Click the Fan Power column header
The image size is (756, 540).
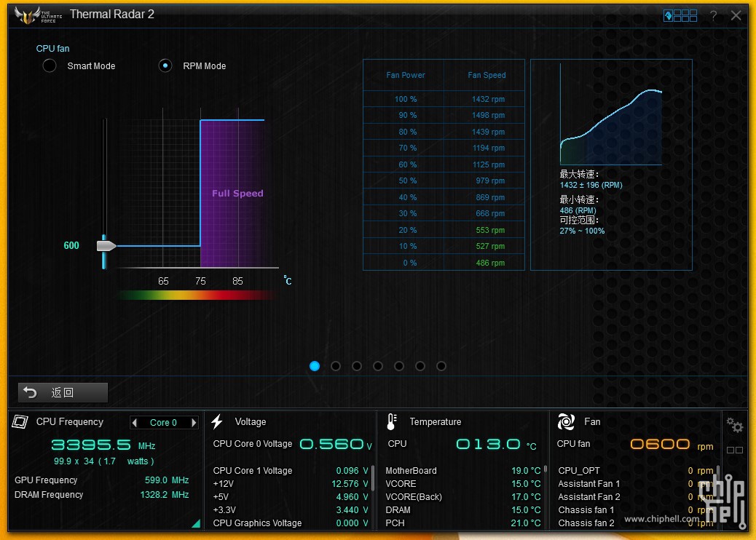point(406,75)
